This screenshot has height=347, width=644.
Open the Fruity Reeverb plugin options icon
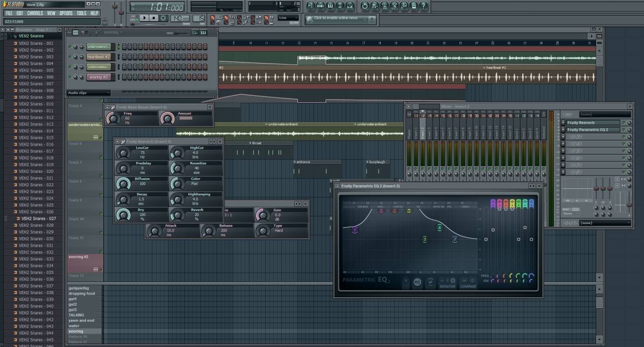click(122, 142)
